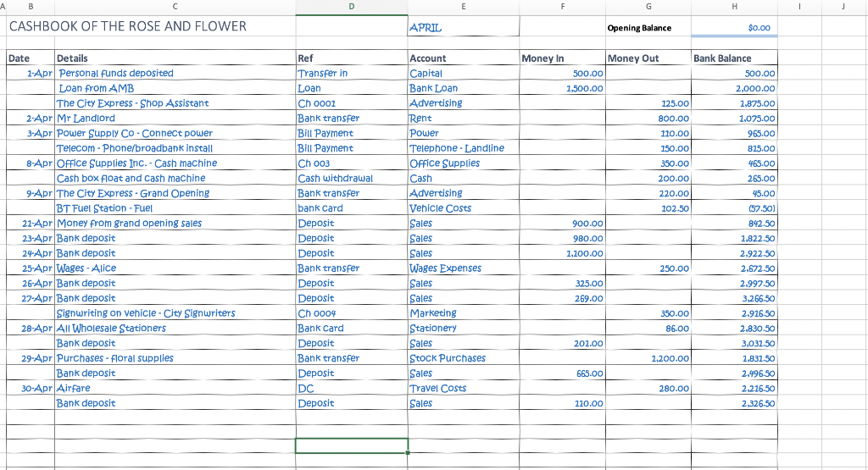This screenshot has height=470, width=868.
Task: Click the Date header cell
Action: (x=31, y=58)
